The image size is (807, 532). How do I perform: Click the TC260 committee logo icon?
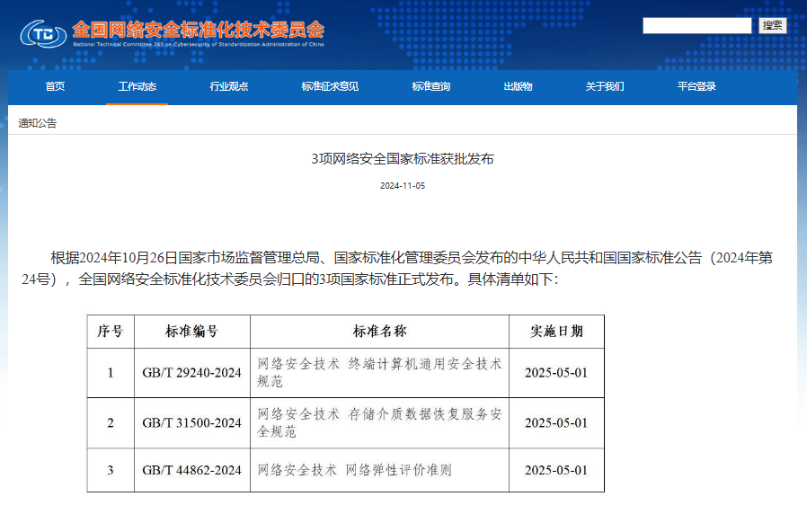[43, 34]
